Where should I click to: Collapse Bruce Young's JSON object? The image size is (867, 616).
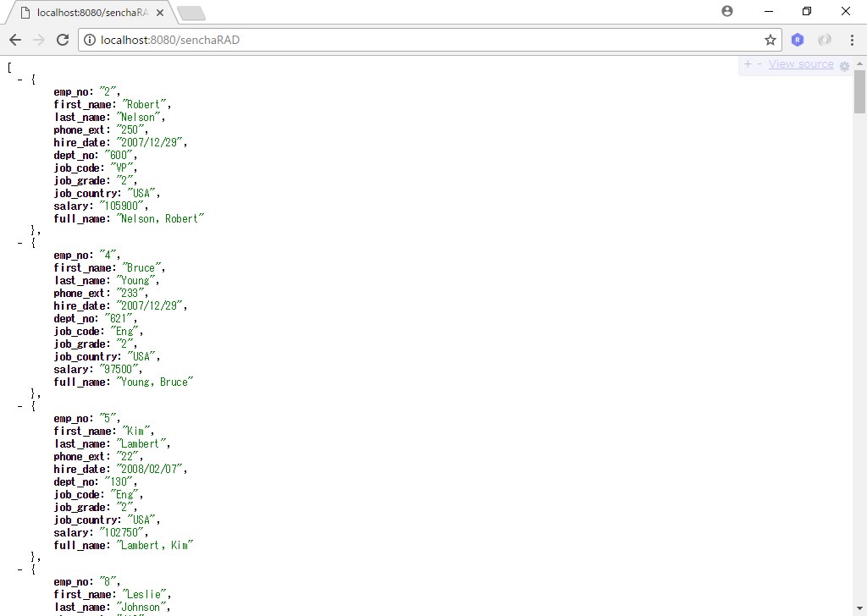pyautogui.click(x=20, y=243)
